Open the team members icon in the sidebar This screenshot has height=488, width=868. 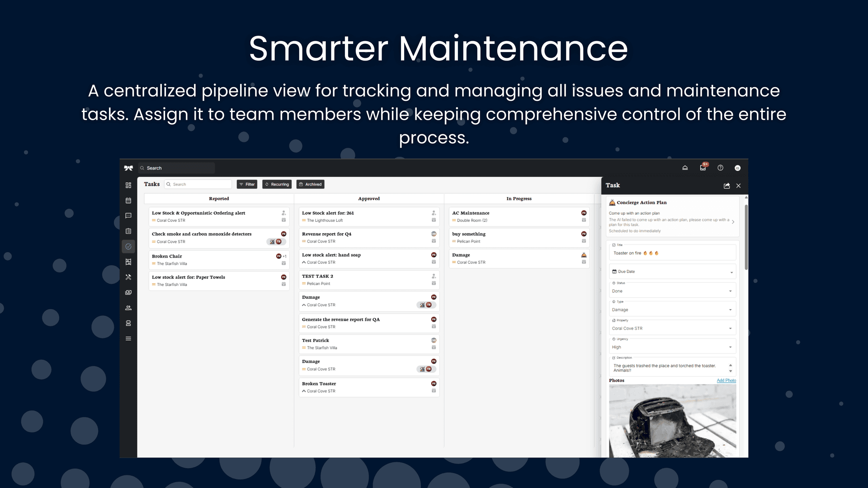128,308
